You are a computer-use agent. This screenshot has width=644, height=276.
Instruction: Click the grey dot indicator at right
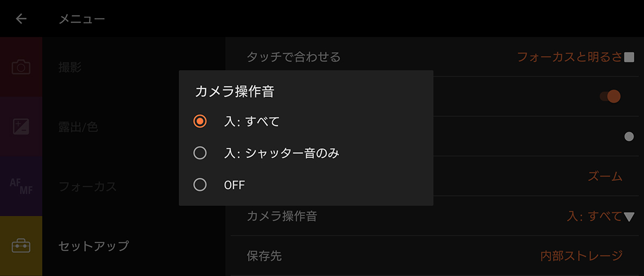(x=629, y=136)
